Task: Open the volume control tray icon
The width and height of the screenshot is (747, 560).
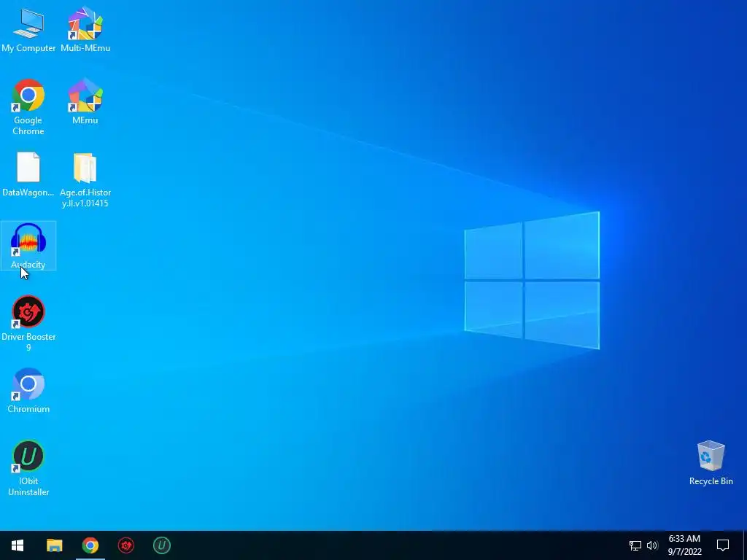Action: [x=652, y=545]
